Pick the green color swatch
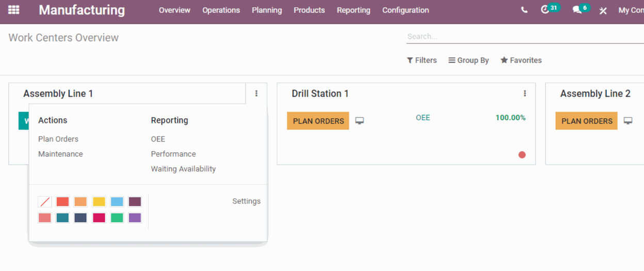 tap(117, 218)
